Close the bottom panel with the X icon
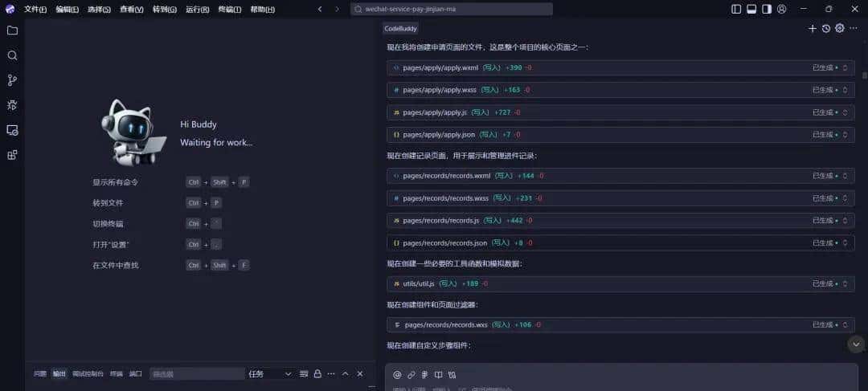The height and width of the screenshot is (391, 868). 360,374
